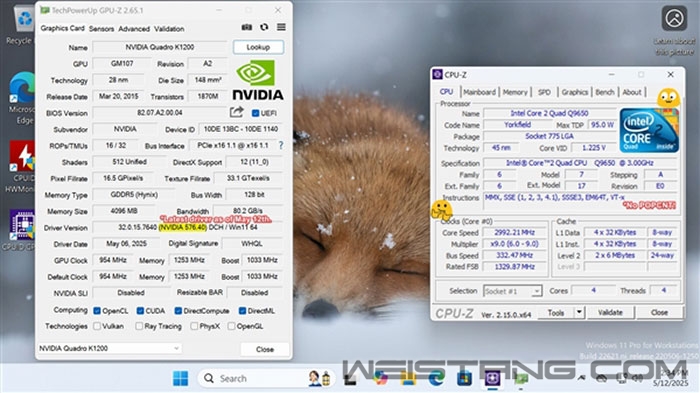Click the Learn about this picture icon
This screenshot has width=700, height=393.
pyautogui.click(x=674, y=18)
